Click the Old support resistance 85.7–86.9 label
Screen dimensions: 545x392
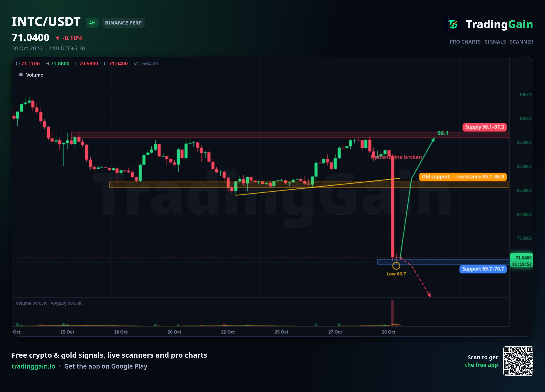[463, 177]
